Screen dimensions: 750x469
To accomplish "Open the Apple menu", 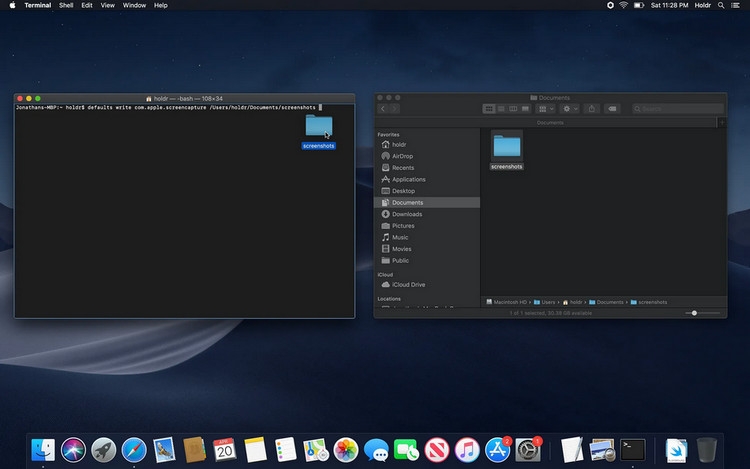I will (12, 5).
